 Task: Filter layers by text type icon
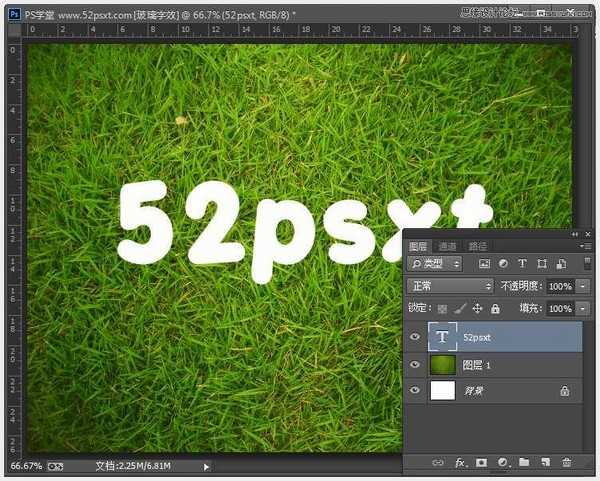523,264
